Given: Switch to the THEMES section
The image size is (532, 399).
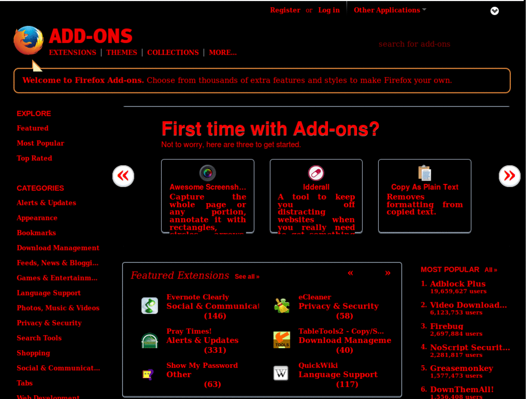Looking at the screenshot, I should coord(122,52).
